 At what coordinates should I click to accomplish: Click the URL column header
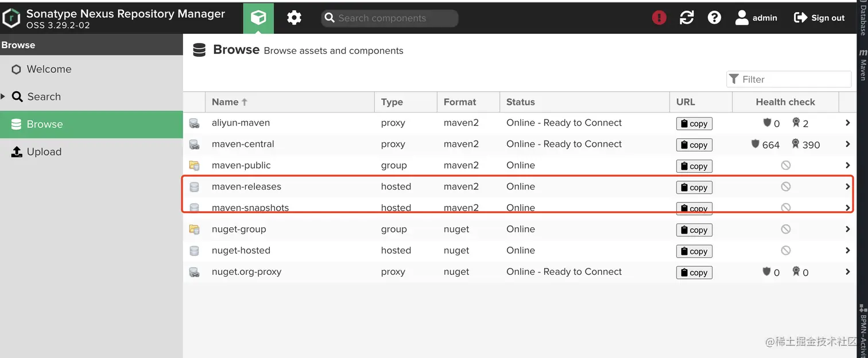click(700, 102)
